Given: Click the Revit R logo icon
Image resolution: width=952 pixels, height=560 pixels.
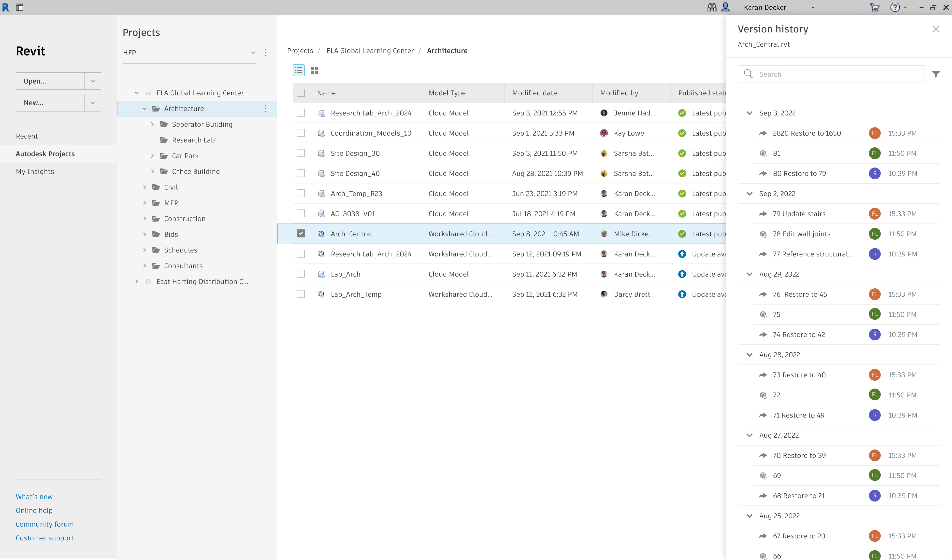Looking at the screenshot, I should [6, 7].
